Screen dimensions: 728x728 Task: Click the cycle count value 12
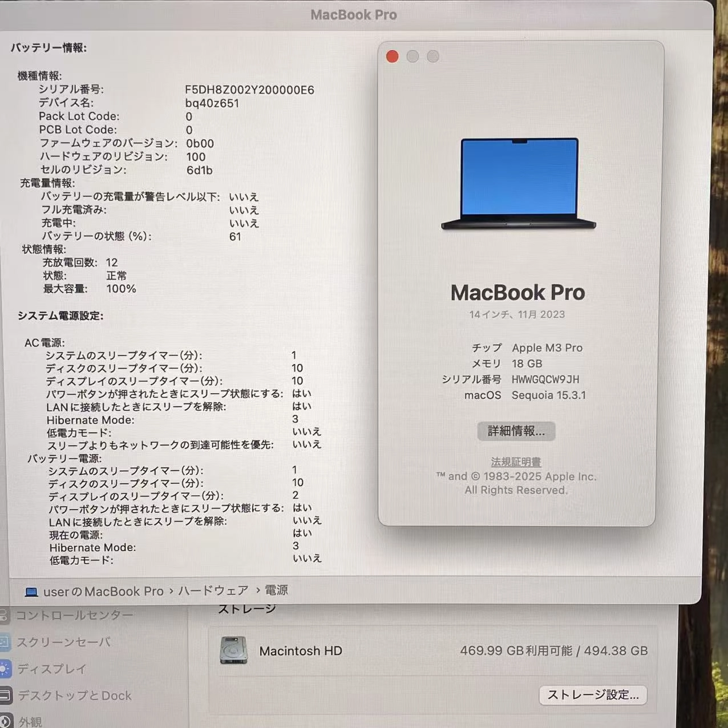coord(112,262)
